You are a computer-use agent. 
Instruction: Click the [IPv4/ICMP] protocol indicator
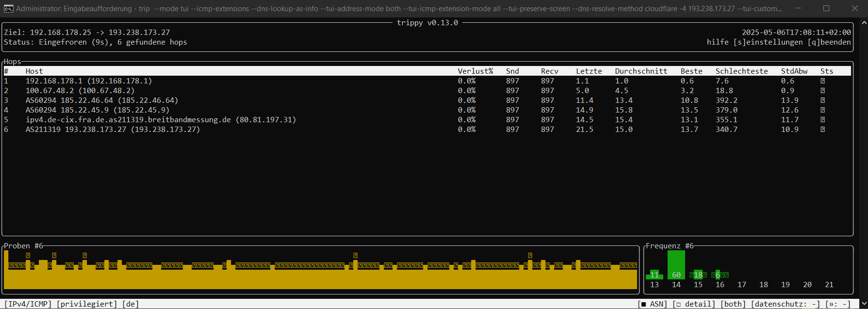tap(28, 304)
